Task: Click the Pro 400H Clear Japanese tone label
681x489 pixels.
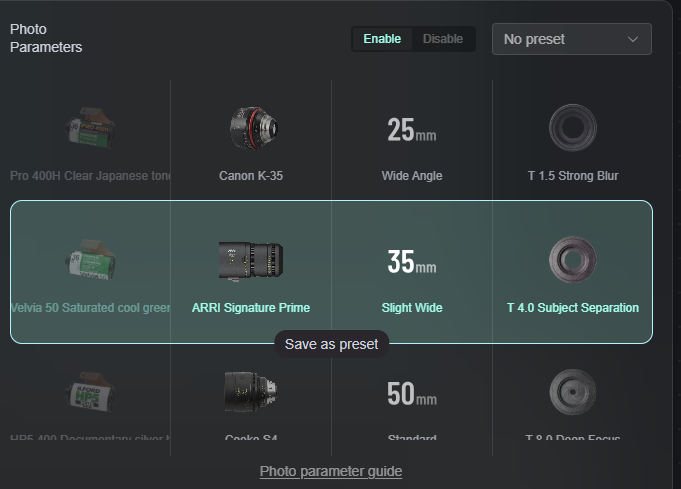Action: (x=90, y=176)
